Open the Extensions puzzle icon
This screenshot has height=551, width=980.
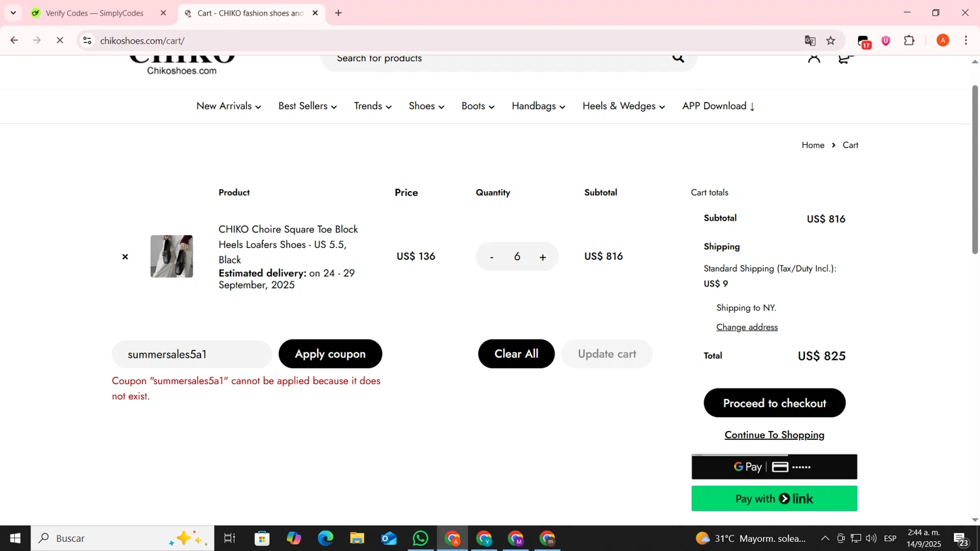coord(909,40)
